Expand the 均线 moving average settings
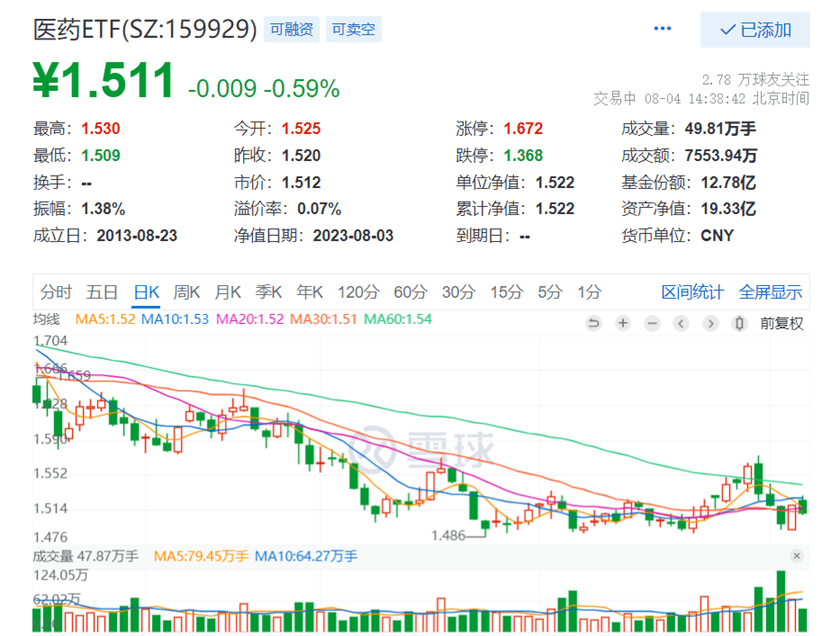The height and width of the screenshot is (636, 831). [x=47, y=320]
